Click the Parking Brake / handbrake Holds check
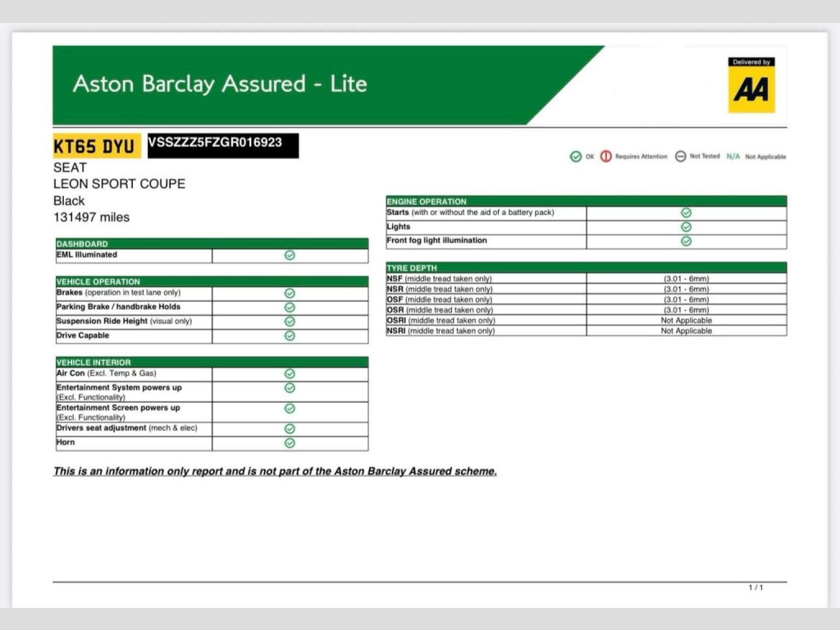 tap(290, 308)
